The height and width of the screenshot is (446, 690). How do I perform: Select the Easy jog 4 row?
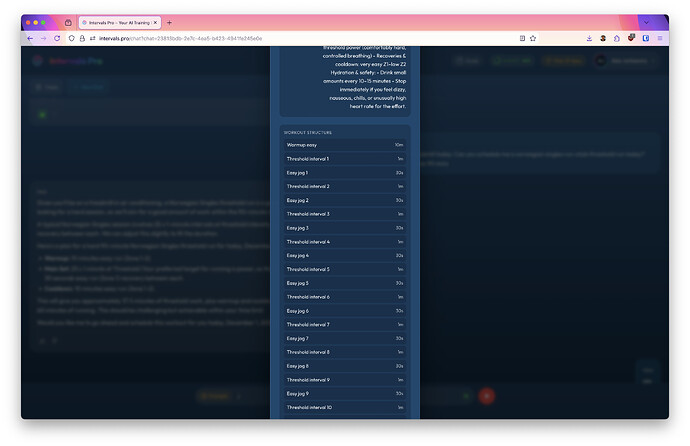point(345,256)
